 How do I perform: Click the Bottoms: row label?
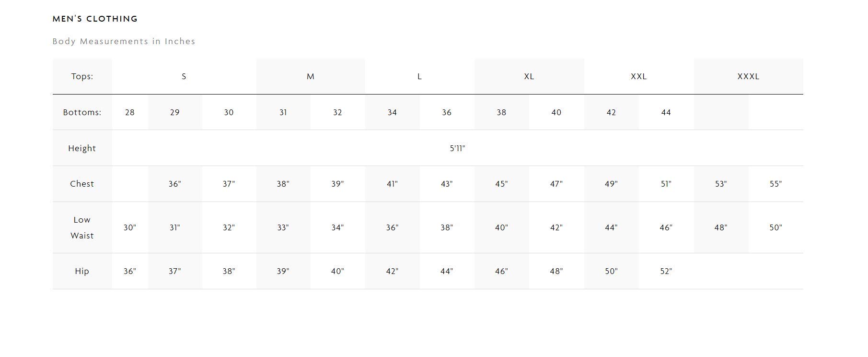click(82, 112)
